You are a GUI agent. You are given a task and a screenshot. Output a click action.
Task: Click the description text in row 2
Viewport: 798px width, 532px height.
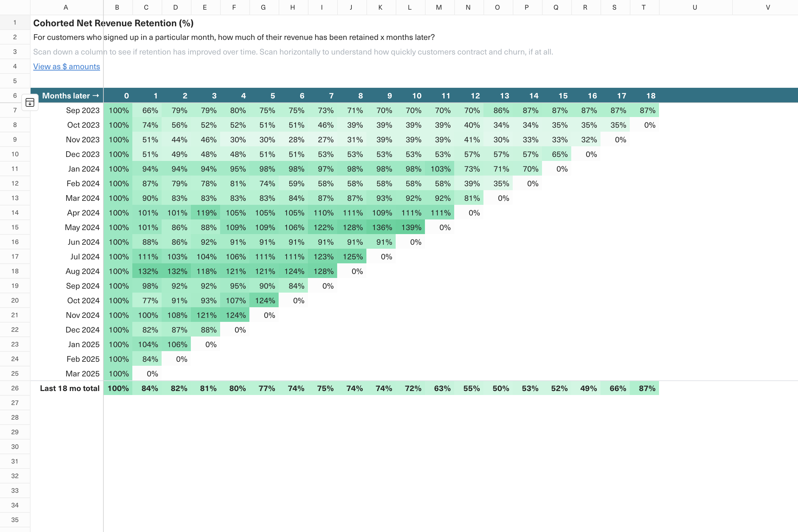(x=234, y=37)
